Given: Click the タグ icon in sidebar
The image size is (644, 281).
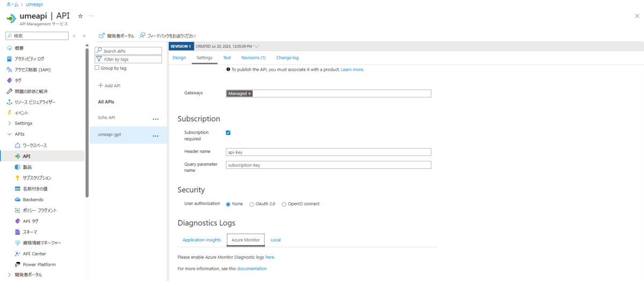Looking at the screenshot, I should coord(9,80).
